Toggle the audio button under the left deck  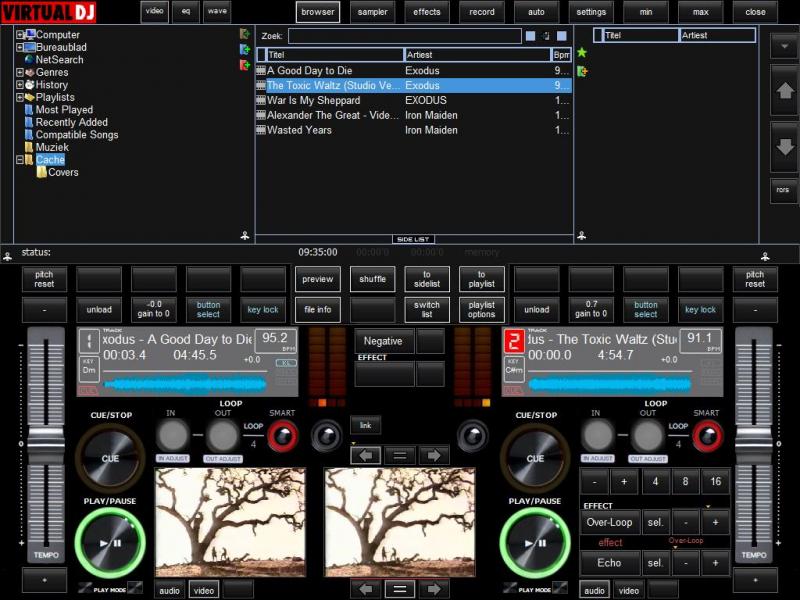pos(169,590)
